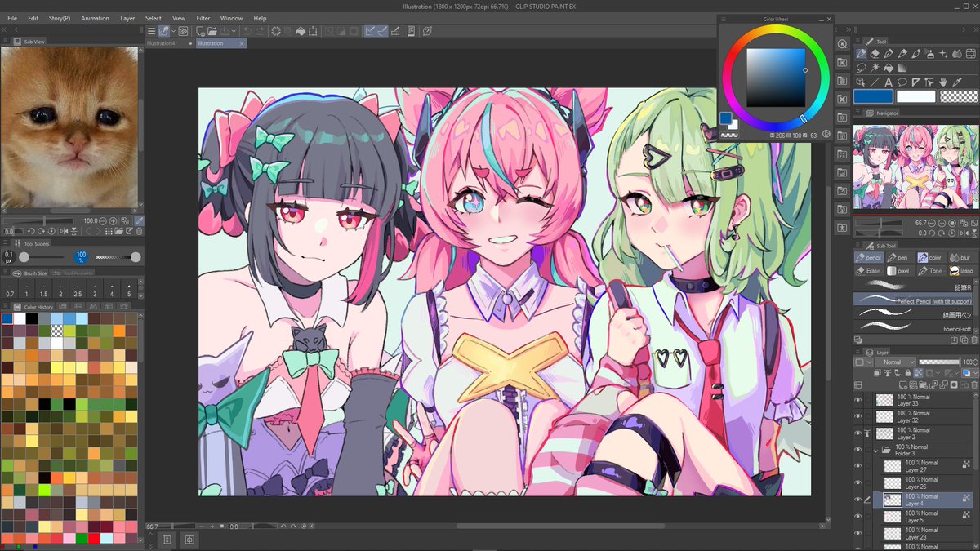Hide Layer 26 via eye icon
The height and width of the screenshot is (551, 980).
tap(857, 482)
